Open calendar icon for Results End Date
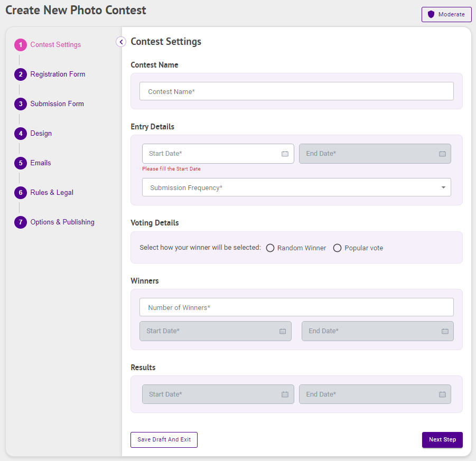The height and width of the screenshot is (461, 476). 442,394
